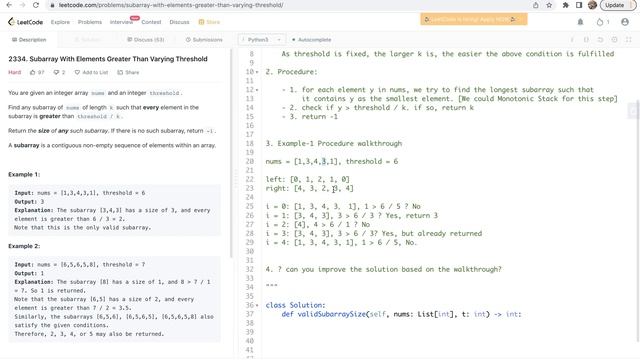640x360 pixels.
Task: Switch to the Discuss (53) tab
Action: 145,40
